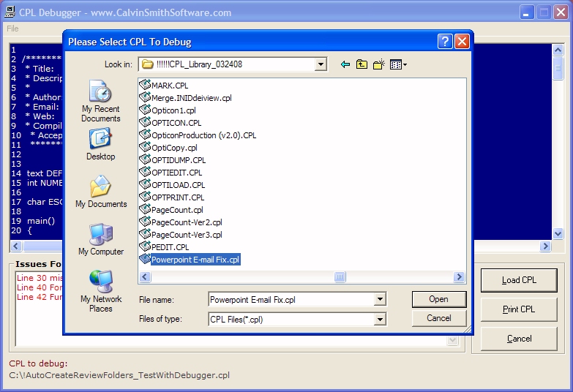Expand the Files of type dropdown
The image size is (573, 392).
pyautogui.click(x=380, y=320)
